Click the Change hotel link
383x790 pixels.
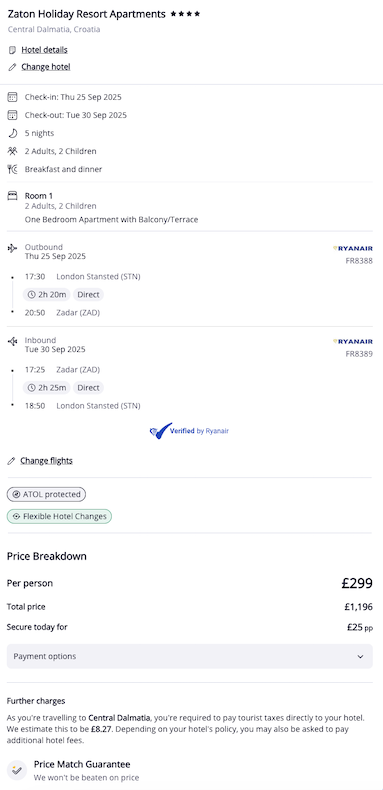(x=46, y=67)
